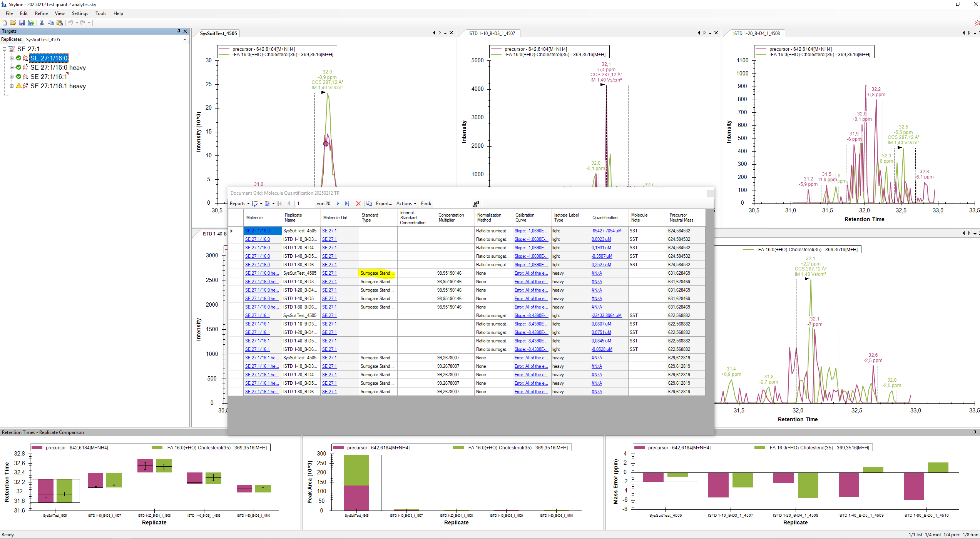Select SE 27:1/16:0 heavy in Targets tree
This screenshot has width=980, height=539.
[58, 68]
